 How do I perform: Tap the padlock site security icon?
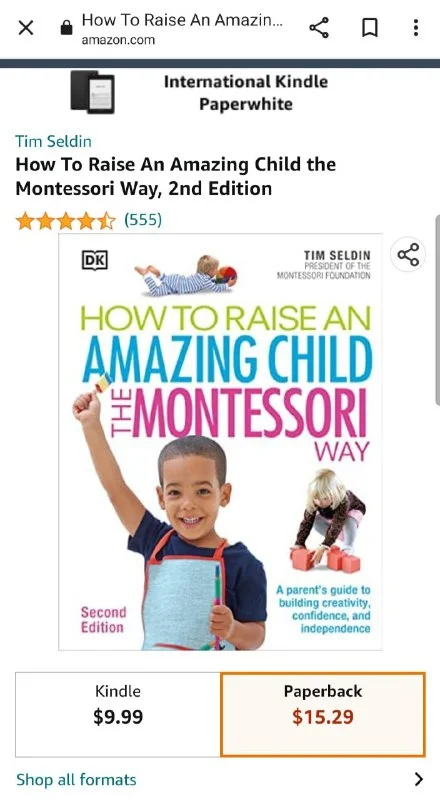pyautogui.click(x=66, y=28)
